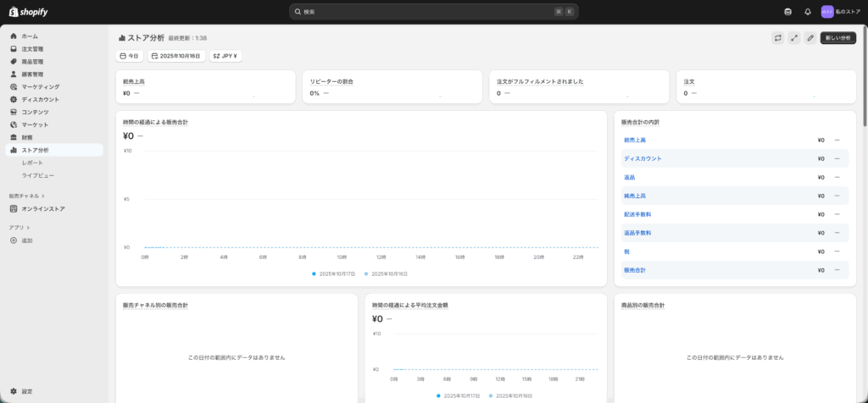Image resolution: width=868 pixels, height=403 pixels.
Task: Click the 追加 plus icon under アプリ
Action: coord(14,240)
